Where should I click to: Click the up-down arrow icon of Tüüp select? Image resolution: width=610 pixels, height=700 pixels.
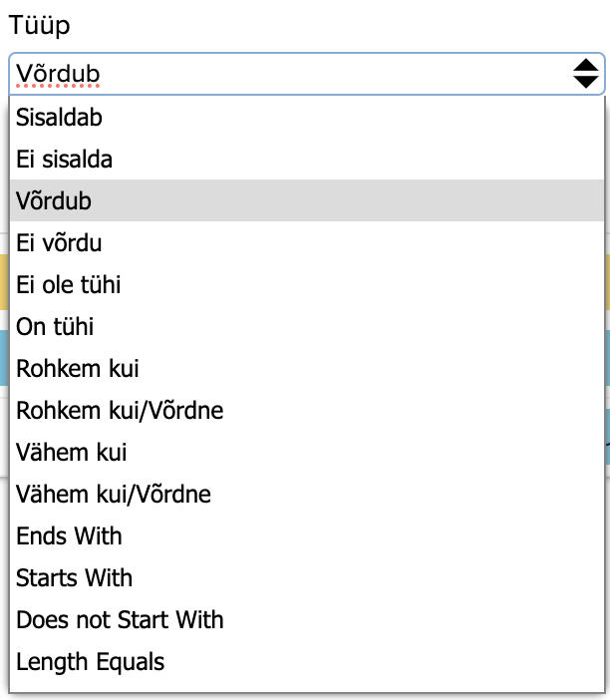pyautogui.click(x=585, y=73)
